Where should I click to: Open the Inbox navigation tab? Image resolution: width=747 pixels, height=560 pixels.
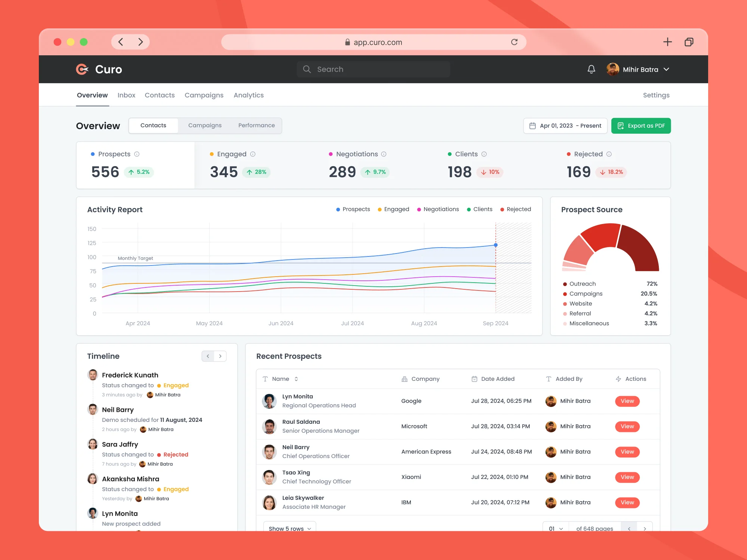click(x=127, y=95)
